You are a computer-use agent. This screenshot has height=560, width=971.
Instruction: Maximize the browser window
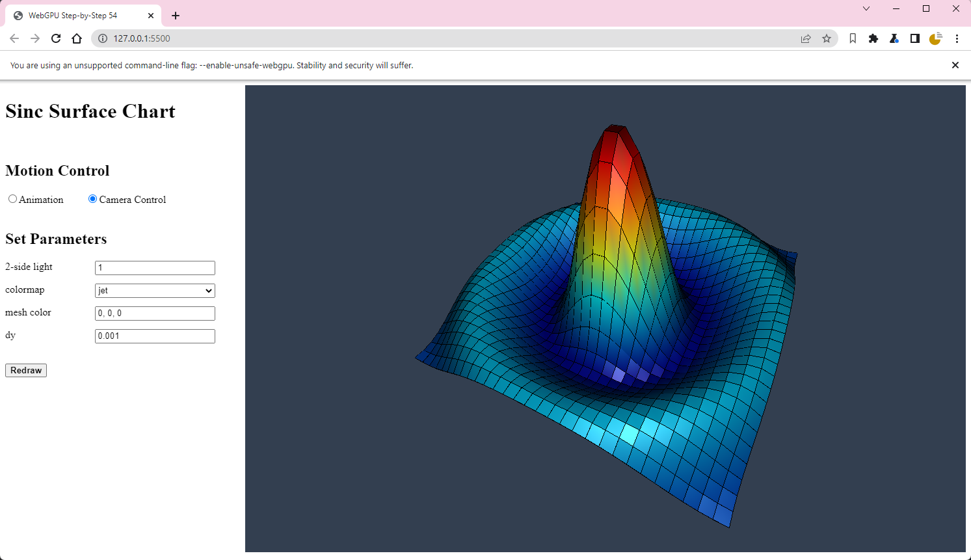pos(926,8)
